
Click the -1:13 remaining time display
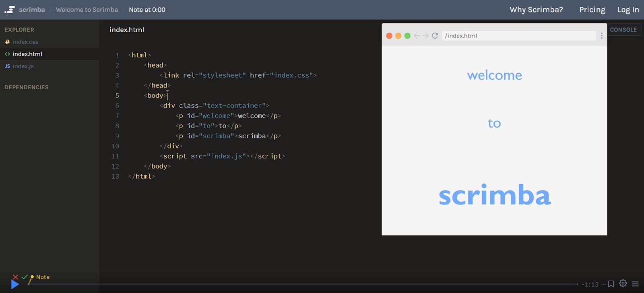coord(590,285)
